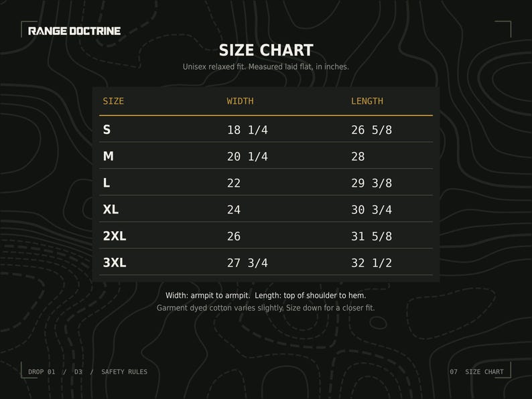Click the unisex relaxed fit subtitle
Screen dimensions: 532x399
click(265, 67)
